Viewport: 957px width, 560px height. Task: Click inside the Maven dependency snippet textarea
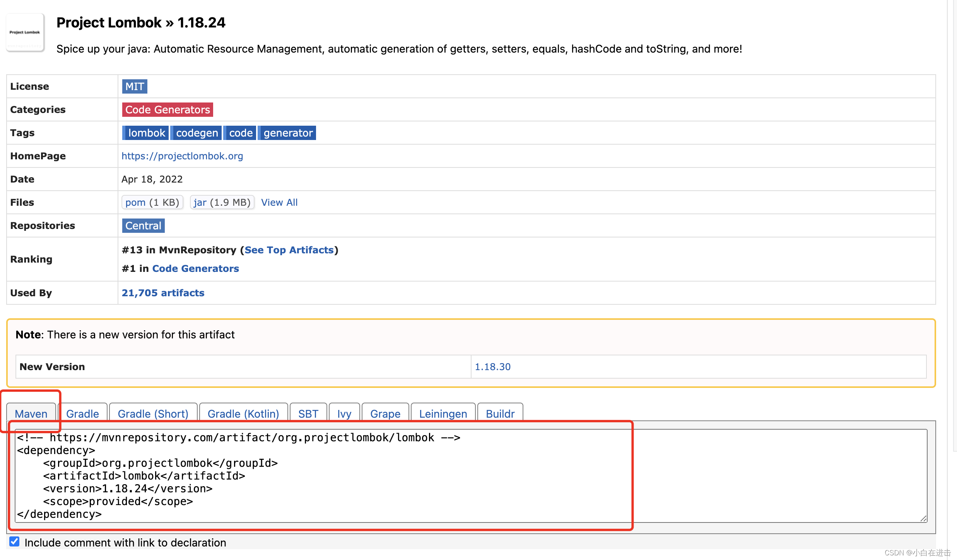(x=471, y=476)
